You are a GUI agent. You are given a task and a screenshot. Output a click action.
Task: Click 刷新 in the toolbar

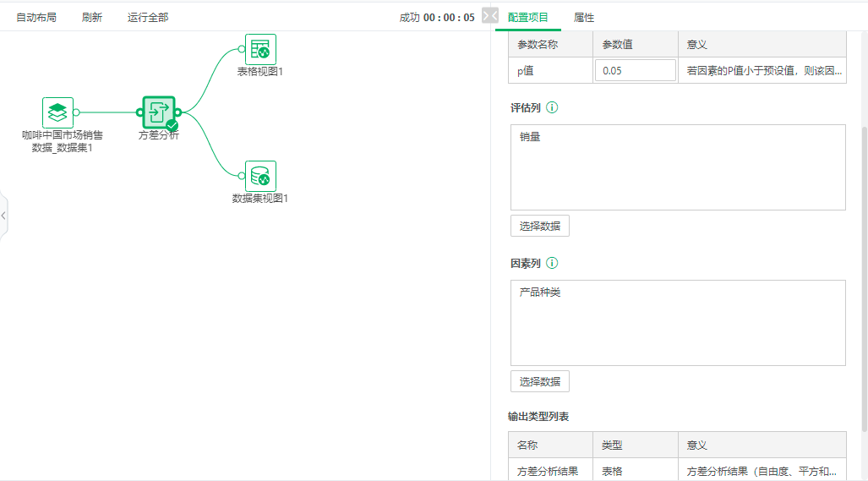coord(92,17)
